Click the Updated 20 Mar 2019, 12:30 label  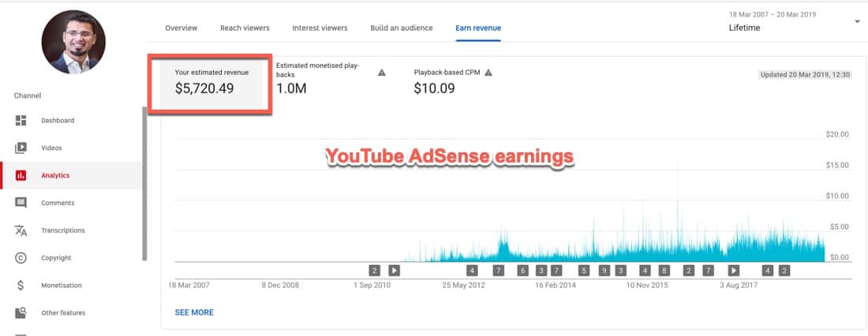[805, 75]
